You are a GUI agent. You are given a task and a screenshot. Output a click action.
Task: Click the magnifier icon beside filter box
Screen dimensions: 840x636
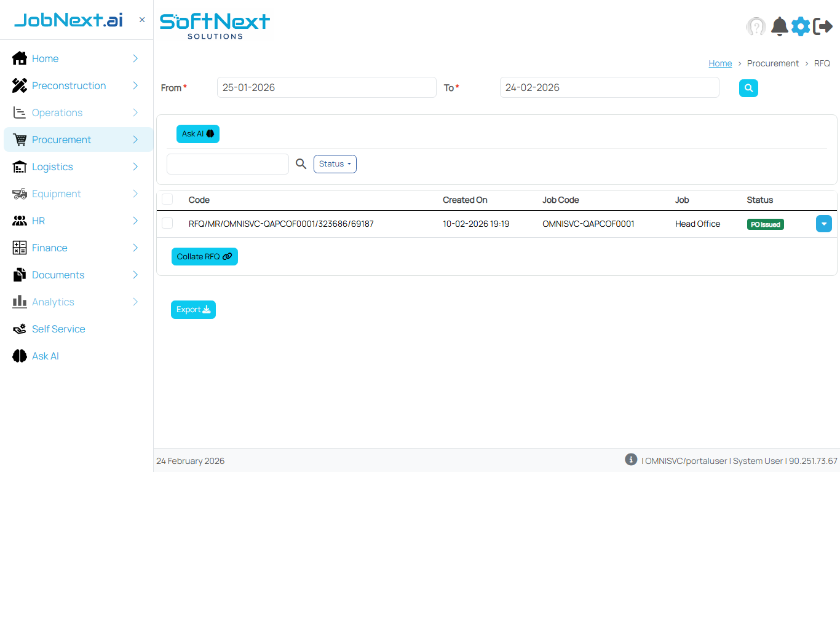coord(301,164)
